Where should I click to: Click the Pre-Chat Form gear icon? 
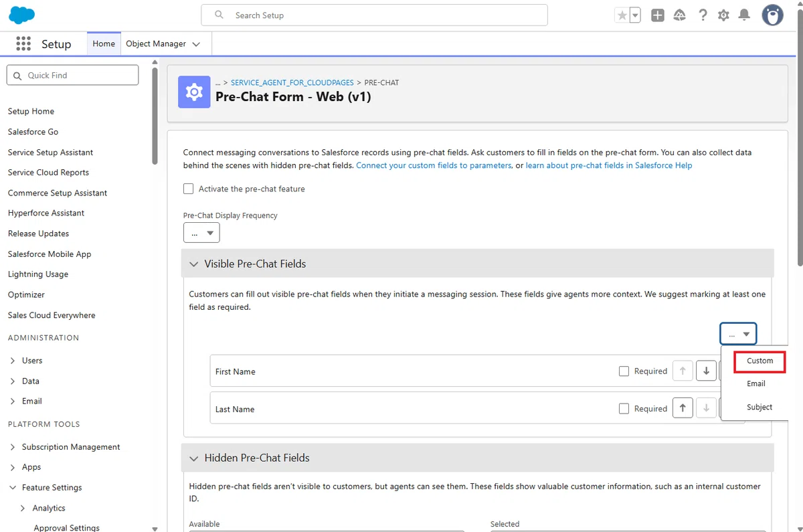[x=194, y=92]
